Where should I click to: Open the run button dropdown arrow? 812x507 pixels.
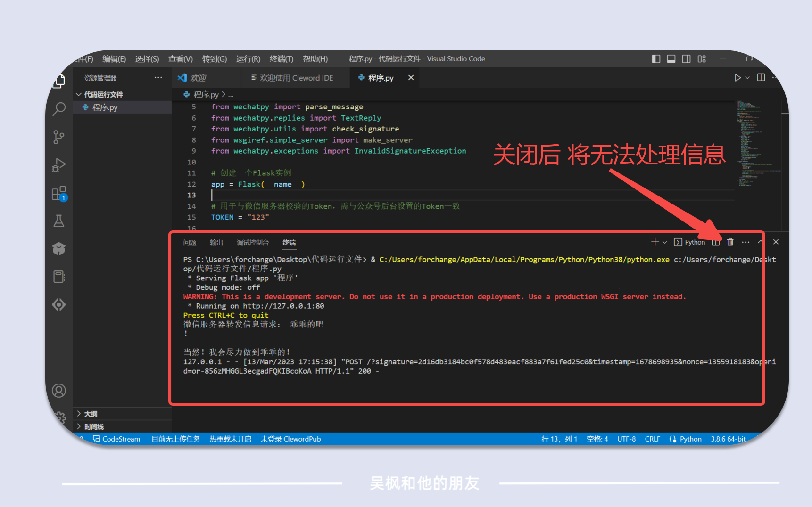747,78
